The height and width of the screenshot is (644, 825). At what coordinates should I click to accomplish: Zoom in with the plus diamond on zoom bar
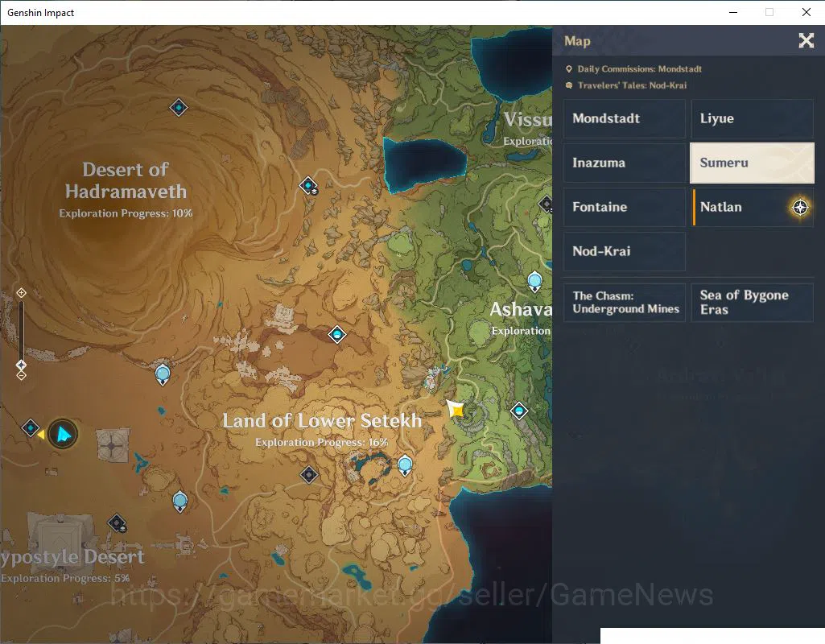tap(21, 292)
